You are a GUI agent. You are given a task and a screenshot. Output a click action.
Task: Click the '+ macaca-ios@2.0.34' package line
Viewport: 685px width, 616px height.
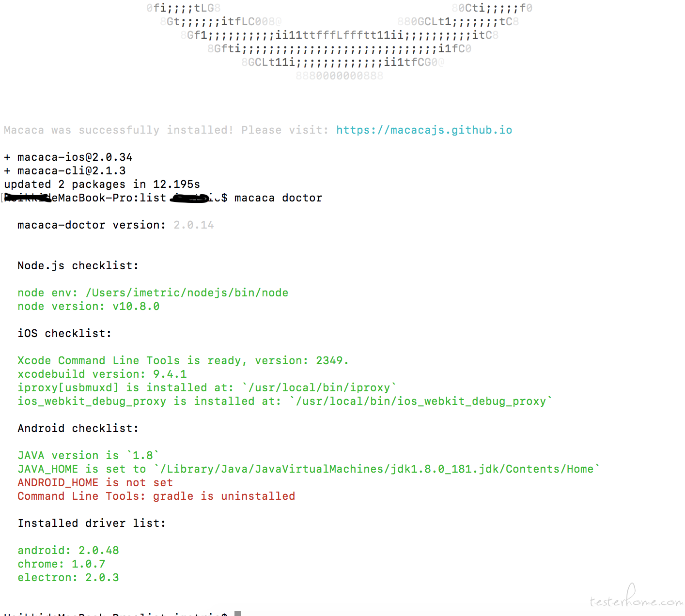(68, 157)
